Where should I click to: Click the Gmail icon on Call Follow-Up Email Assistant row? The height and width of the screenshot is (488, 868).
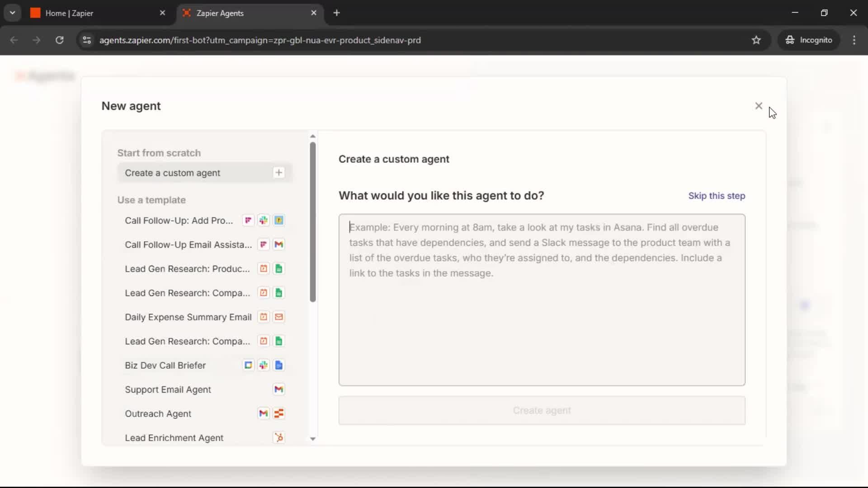coord(279,244)
